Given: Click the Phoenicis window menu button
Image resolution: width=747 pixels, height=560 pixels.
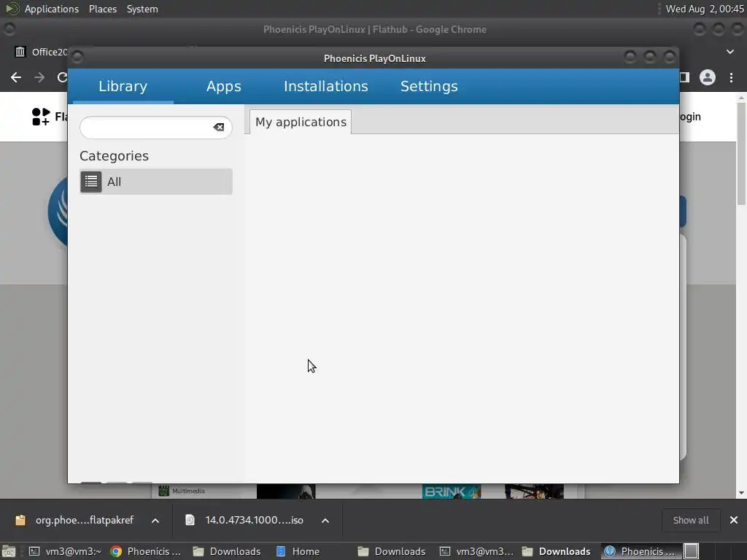Looking at the screenshot, I should pos(77,58).
